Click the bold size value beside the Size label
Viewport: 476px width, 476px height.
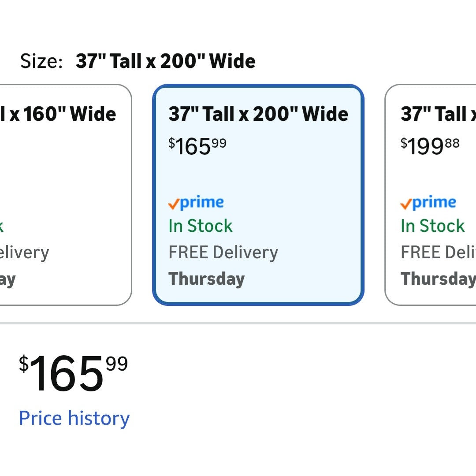pos(166,61)
